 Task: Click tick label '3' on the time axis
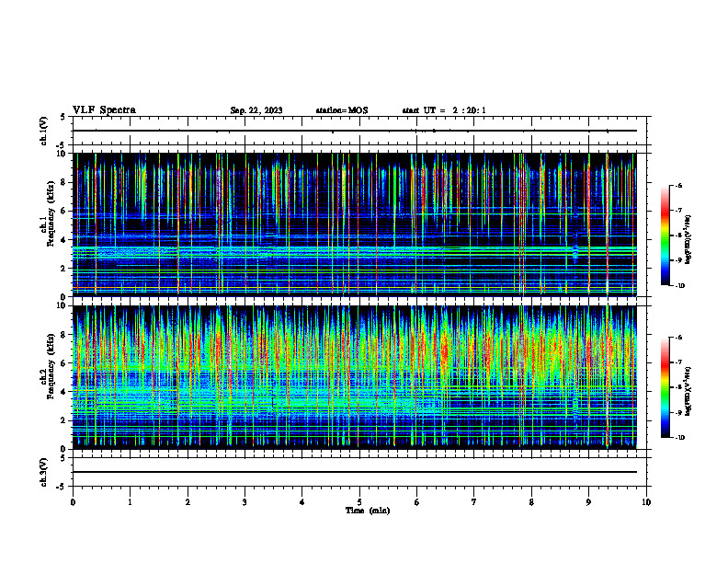245,502
